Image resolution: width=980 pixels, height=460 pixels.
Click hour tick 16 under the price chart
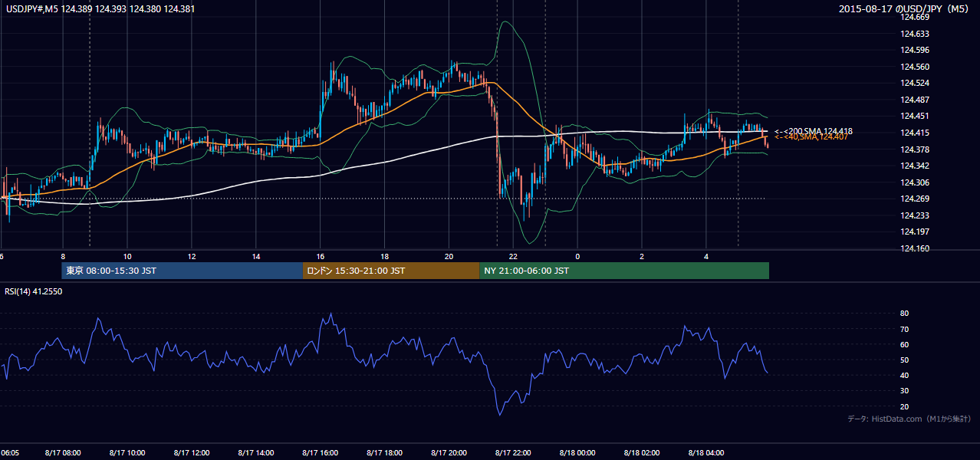[x=321, y=256]
